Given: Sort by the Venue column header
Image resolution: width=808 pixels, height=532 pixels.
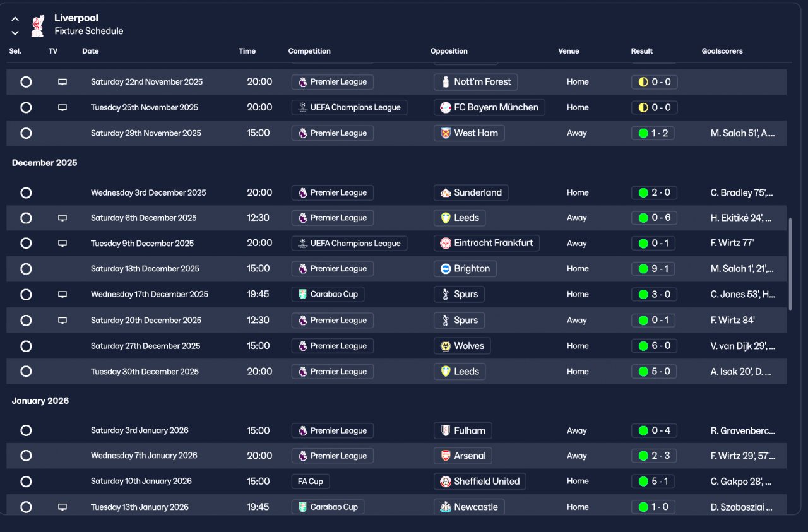Looking at the screenshot, I should click(568, 51).
